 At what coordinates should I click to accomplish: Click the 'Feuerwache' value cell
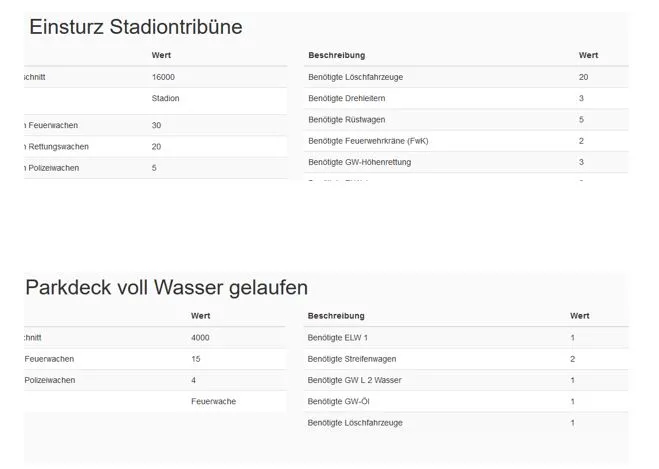coord(213,401)
